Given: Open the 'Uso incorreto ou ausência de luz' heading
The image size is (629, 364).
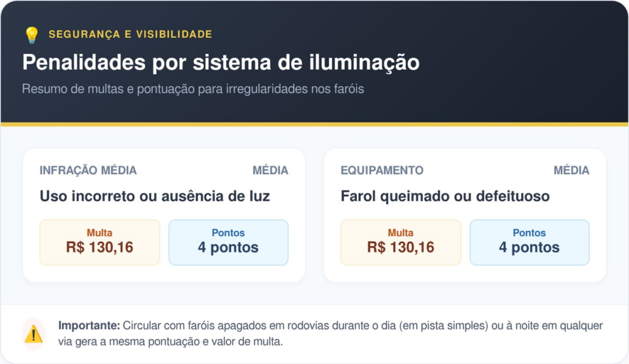Looking at the screenshot, I should point(155,196).
